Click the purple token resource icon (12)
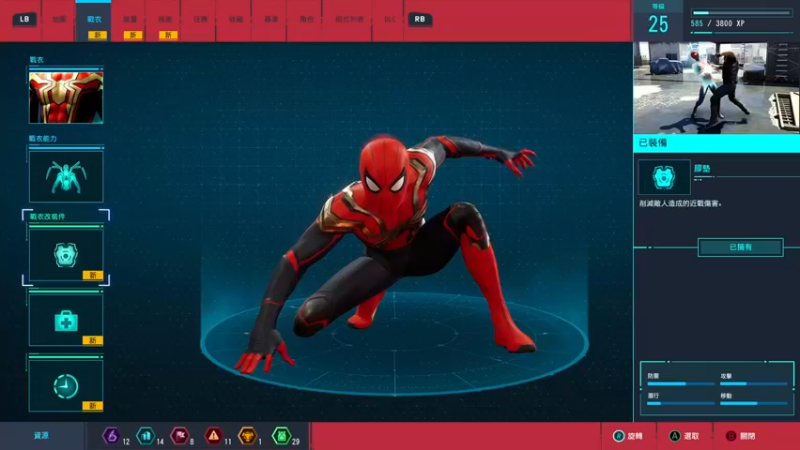800x450 pixels. (111, 436)
